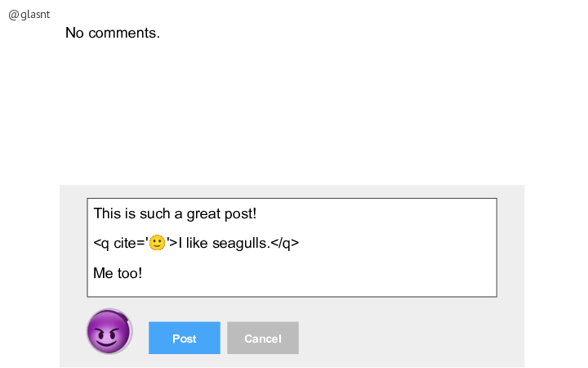Click the "No comments." message
The image size is (588, 368).
click(113, 33)
